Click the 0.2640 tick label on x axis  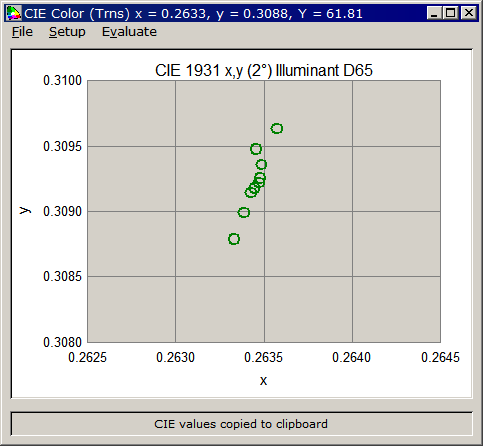[351, 357]
